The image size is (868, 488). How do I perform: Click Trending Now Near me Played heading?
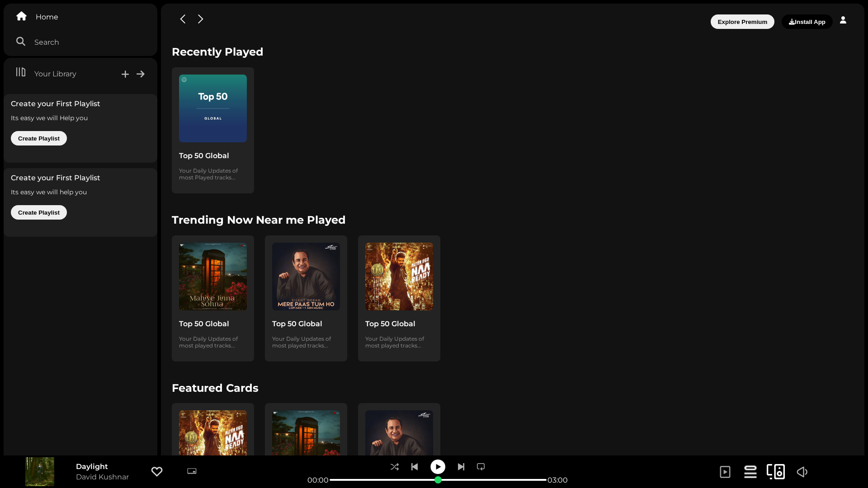point(259,220)
